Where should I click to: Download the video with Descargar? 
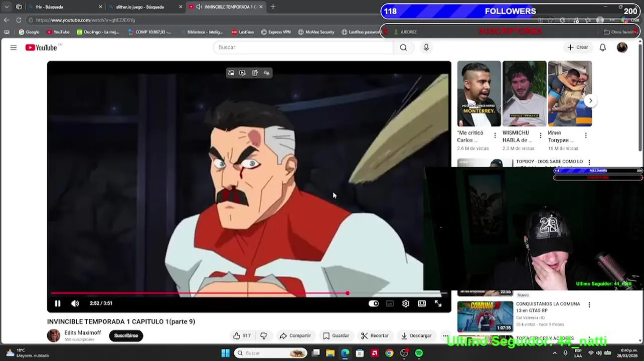[x=416, y=335]
